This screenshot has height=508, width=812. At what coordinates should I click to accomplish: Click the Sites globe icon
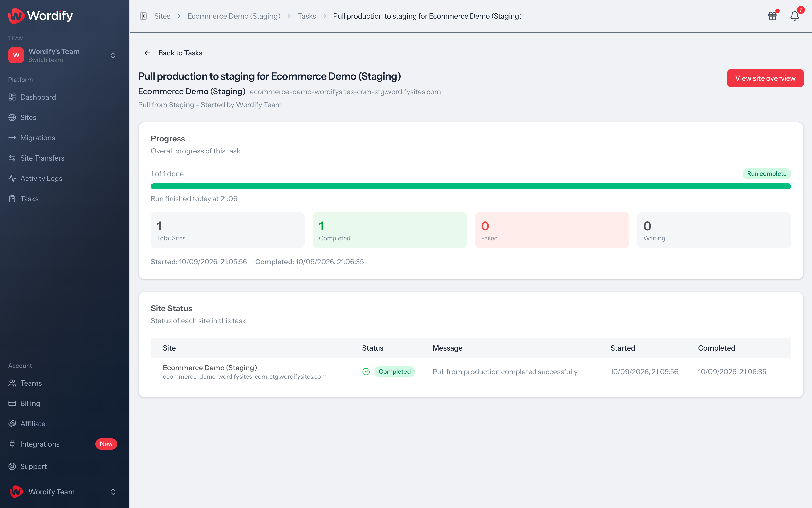[x=12, y=117]
